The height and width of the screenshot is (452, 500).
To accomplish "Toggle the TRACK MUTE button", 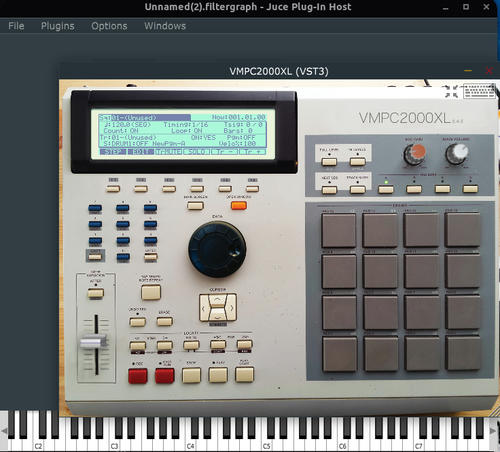I will pos(358,190).
